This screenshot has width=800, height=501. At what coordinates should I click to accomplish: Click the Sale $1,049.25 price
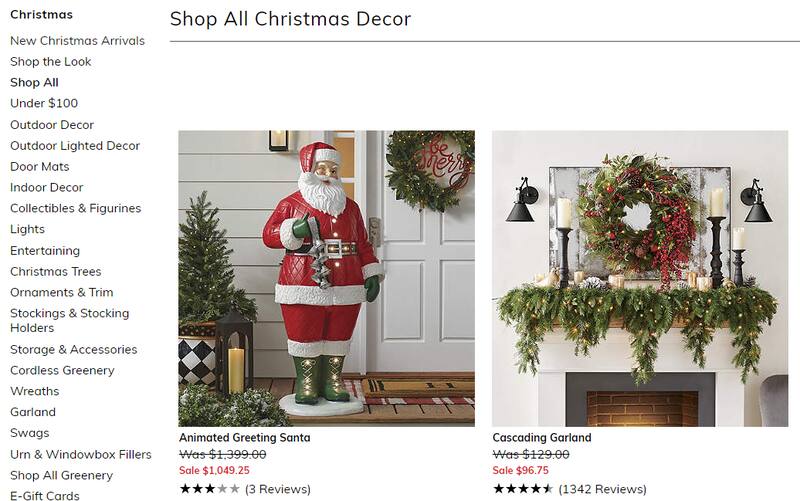pyautogui.click(x=214, y=470)
